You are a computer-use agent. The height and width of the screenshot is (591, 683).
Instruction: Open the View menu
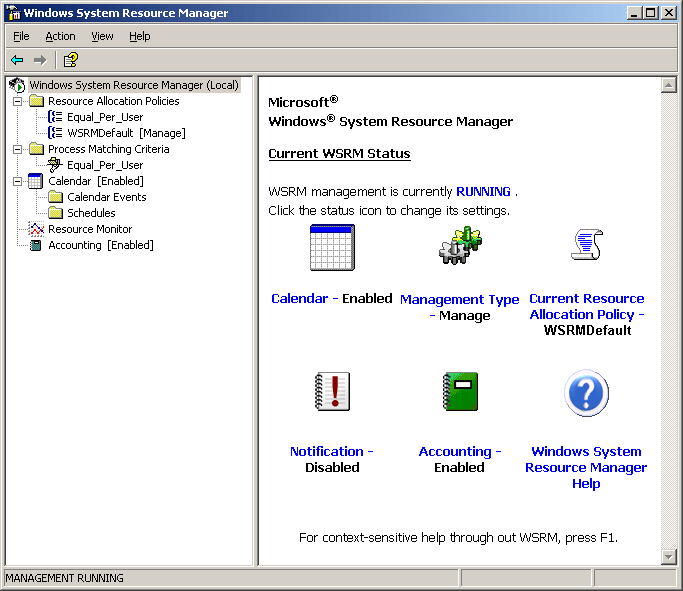[x=102, y=36]
